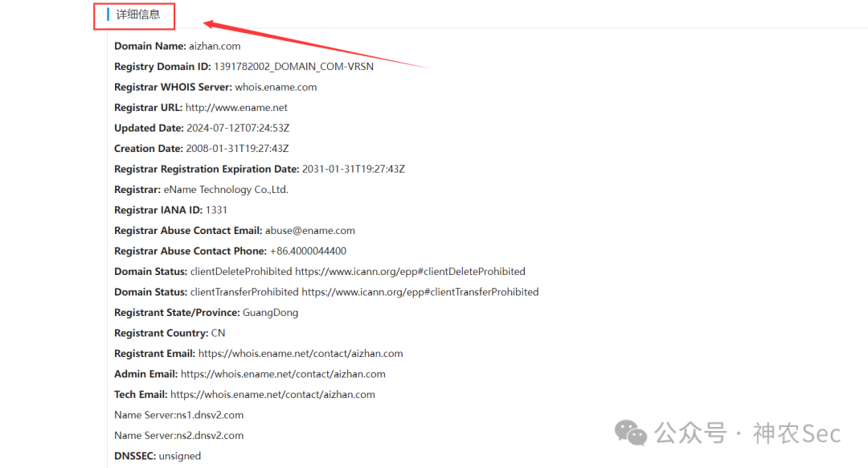The height and width of the screenshot is (468, 868).
Task: Click the WeChat logo in the watermark
Action: coord(631,433)
